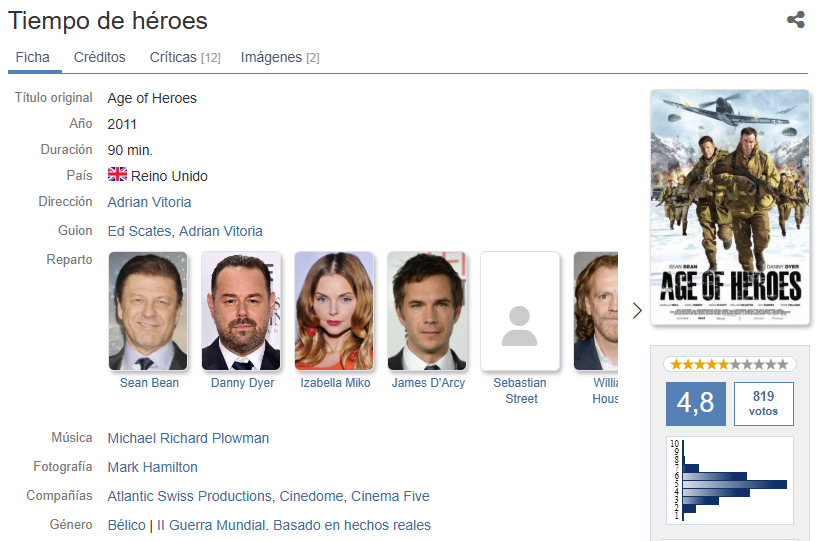Click the Ed Scates screenwriter link
The image size is (822, 541).
pos(139,231)
